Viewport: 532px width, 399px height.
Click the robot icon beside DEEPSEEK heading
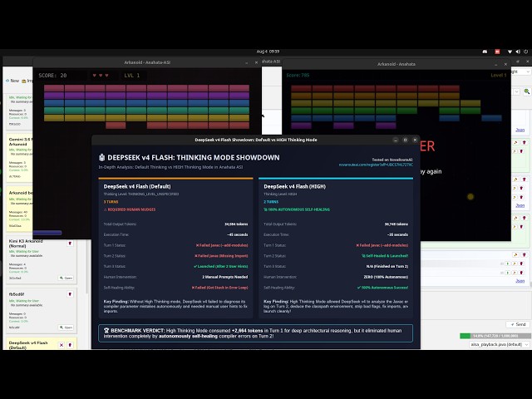tap(101, 157)
